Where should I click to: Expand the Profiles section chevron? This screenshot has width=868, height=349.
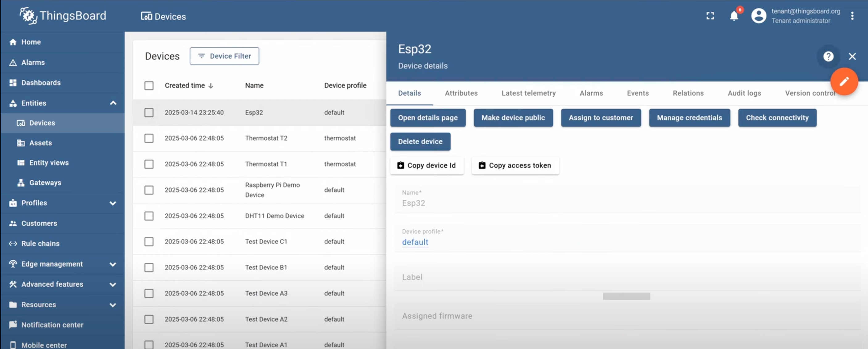click(113, 203)
